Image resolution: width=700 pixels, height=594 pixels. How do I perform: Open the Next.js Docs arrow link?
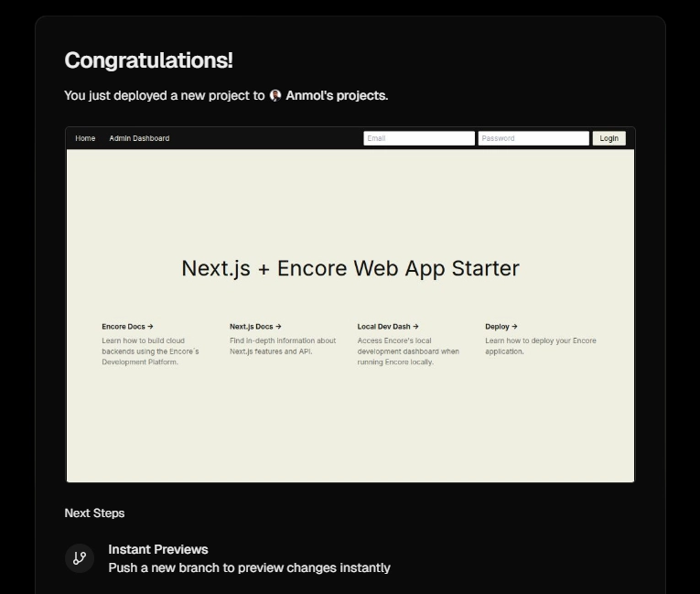(x=255, y=327)
